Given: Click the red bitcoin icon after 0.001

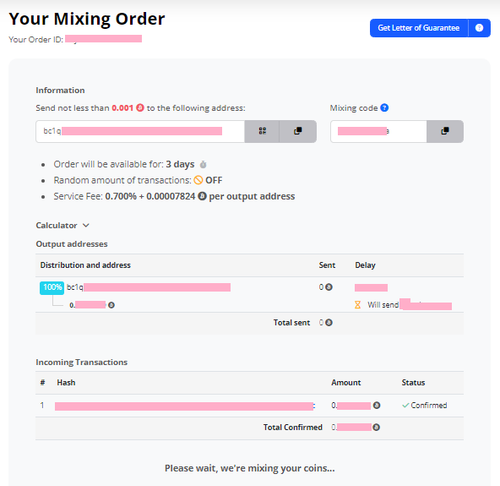Looking at the screenshot, I should click(140, 108).
